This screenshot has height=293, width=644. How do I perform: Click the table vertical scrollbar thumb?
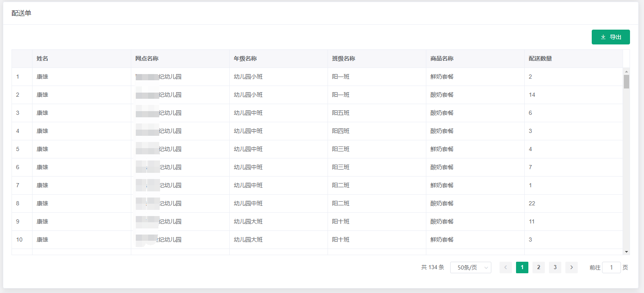pos(626,81)
